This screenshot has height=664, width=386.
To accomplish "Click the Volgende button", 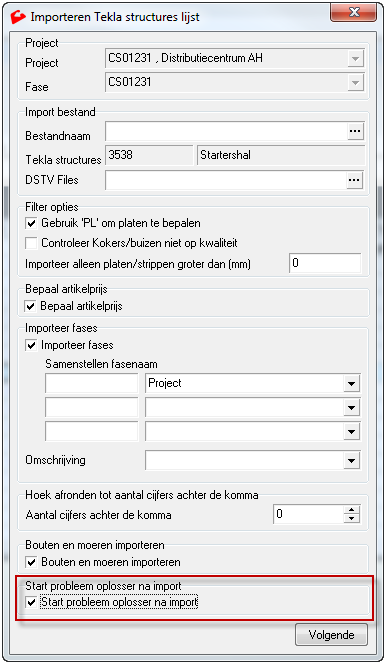I will pyautogui.click(x=331, y=635).
